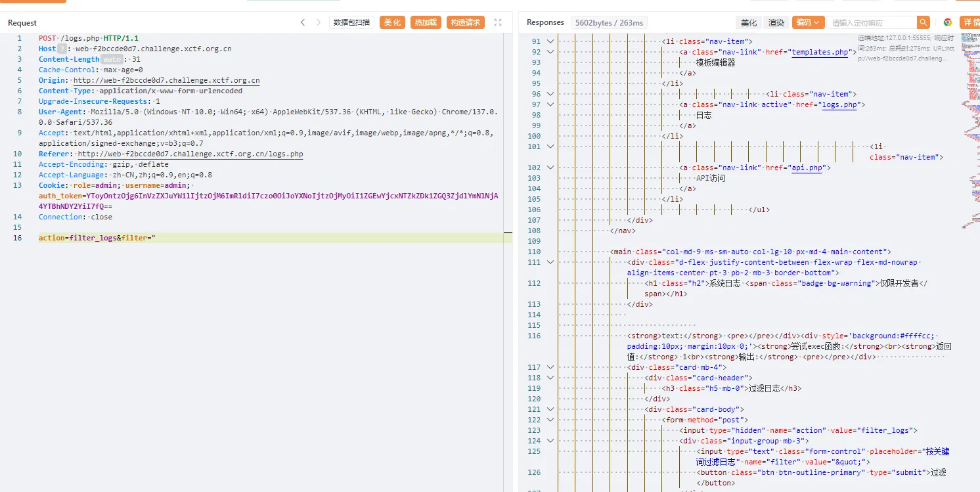
Task: Collapse the fold at response line 111
Action: (x=550, y=262)
